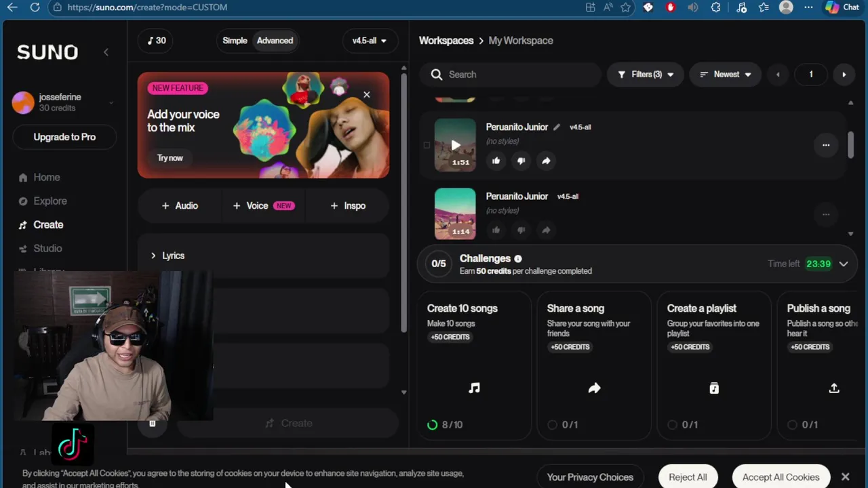Click the trash icon beside Create button
Viewport: 868px width, 488px height.
point(153,424)
